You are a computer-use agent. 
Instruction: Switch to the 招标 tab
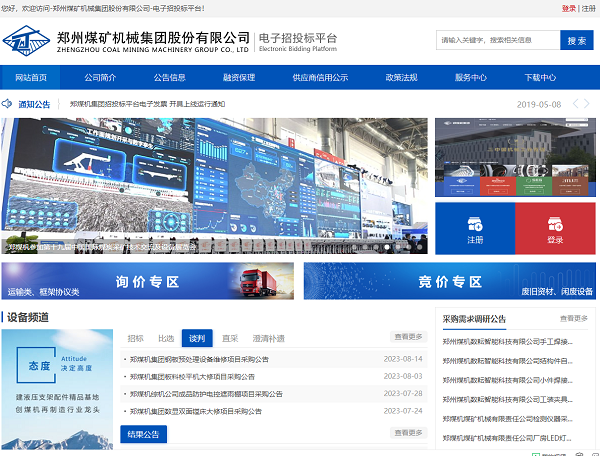(x=135, y=338)
